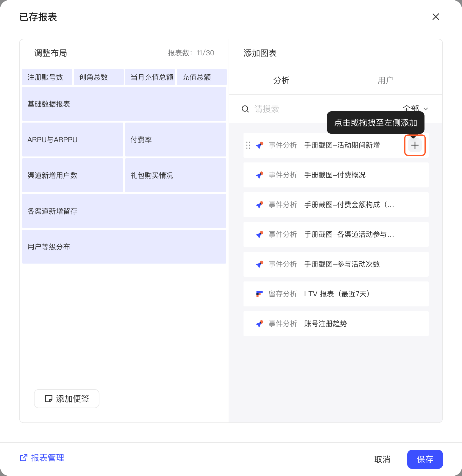
Task: Select the 渠道新增用户数 layout block
Action: (x=73, y=175)
